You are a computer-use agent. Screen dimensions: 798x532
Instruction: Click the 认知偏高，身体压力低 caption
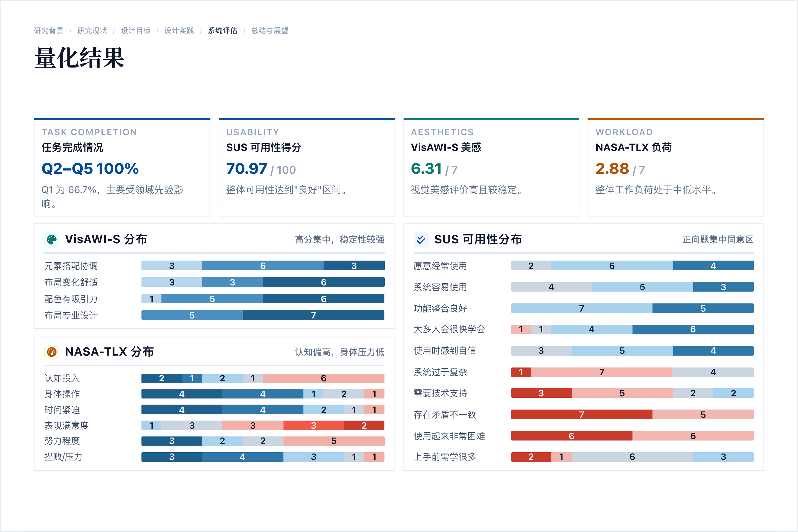(340, 352)
